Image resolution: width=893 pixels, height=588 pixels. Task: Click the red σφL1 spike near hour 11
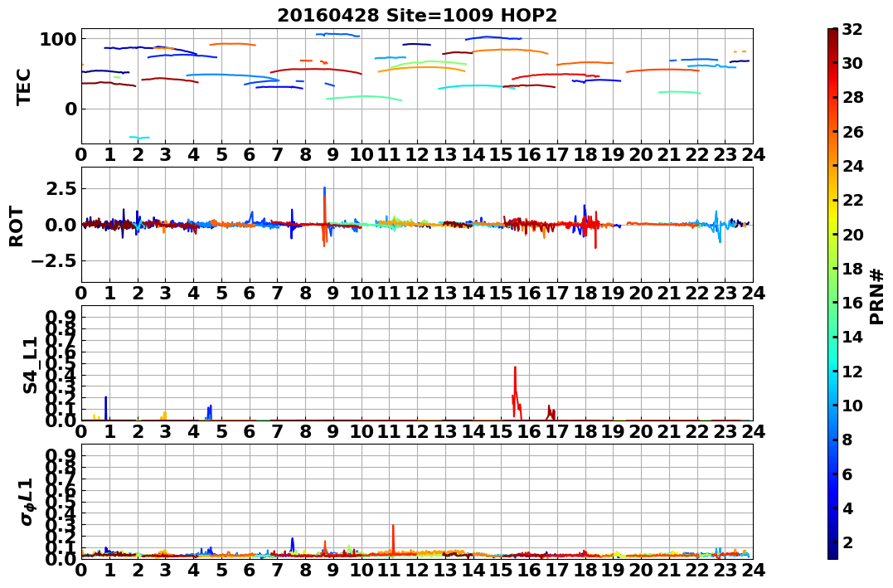click(x=393, y=538)
